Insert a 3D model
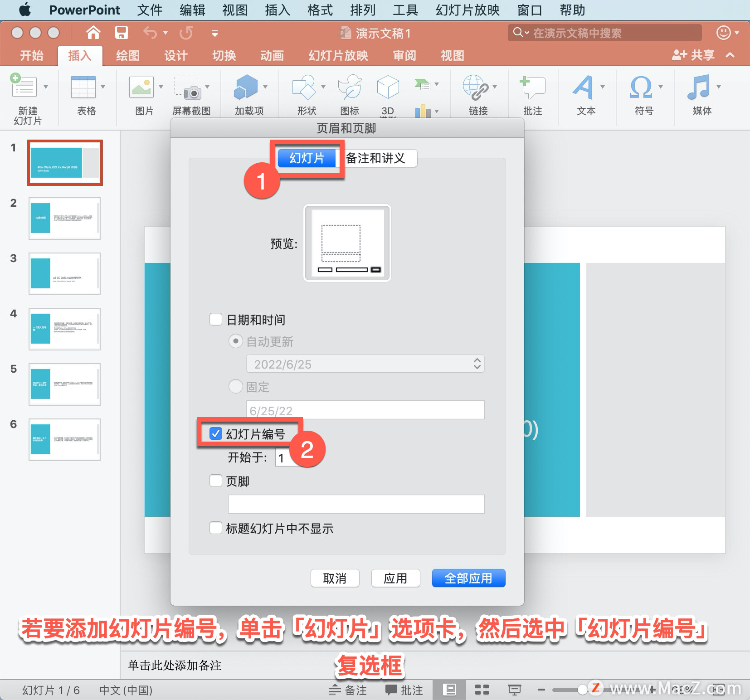Screen dimensions: 750x700 coord(388,87)
